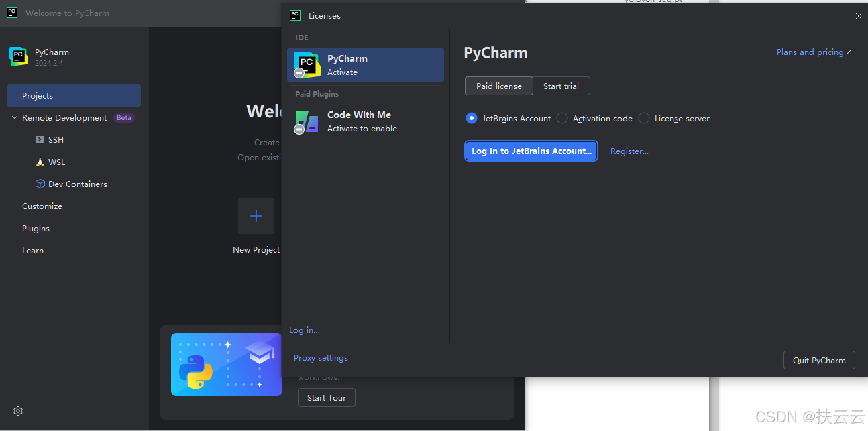Click the SSH terminal icon
868x431 pixels.
pos(40,139)
